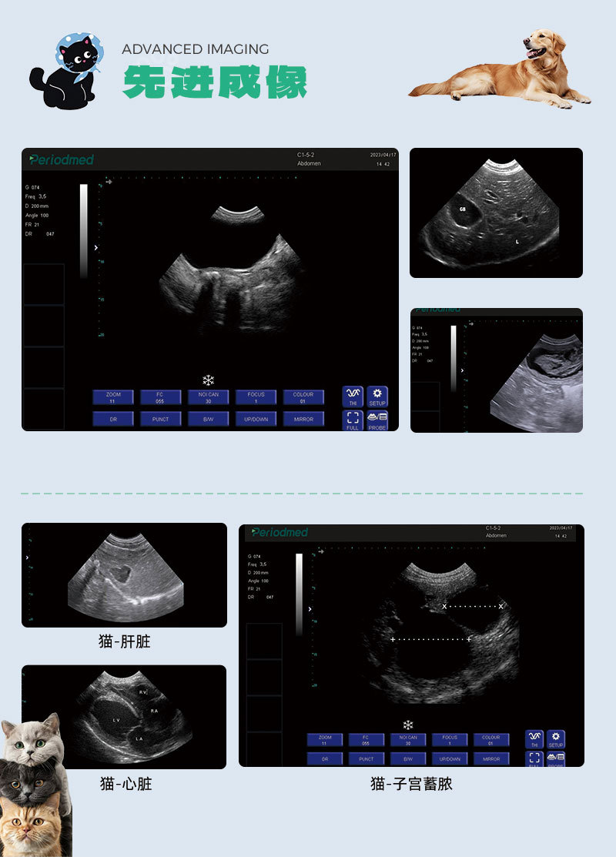Click Periodmed logo on the top abdomen screen
Image resolution: width=616 pixels, height=857 pixels.
(x=62, y=159)
